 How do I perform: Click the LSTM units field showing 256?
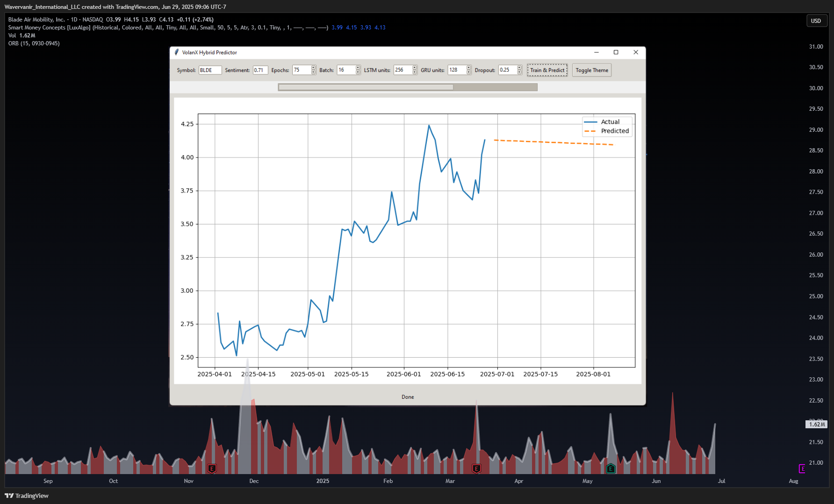pos(403,70)
